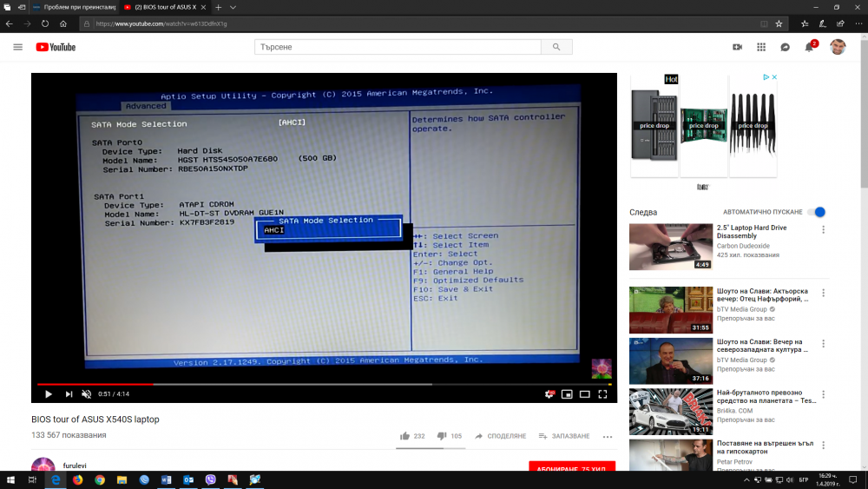Open a new browser tab
This screenshot has height=489, width=868.
pyautogui.click(x=219, y=7)
